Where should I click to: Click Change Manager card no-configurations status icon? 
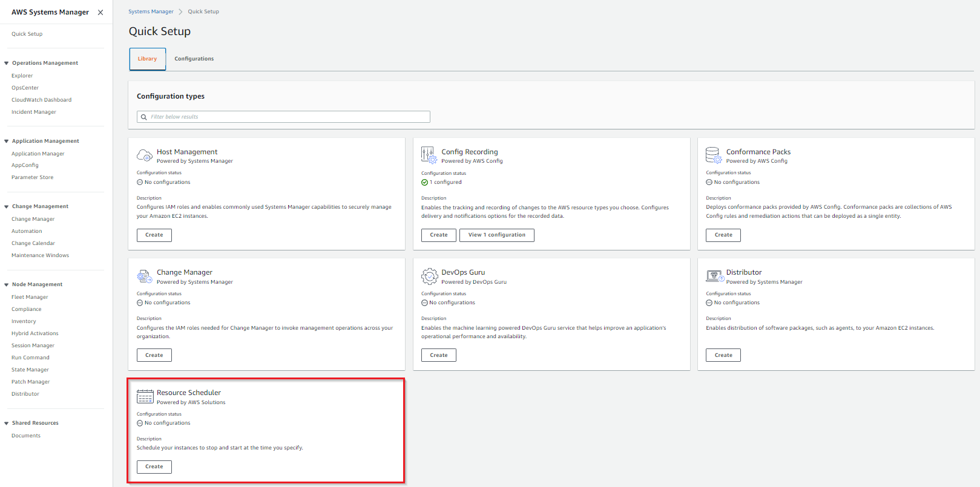click(140, 302)
